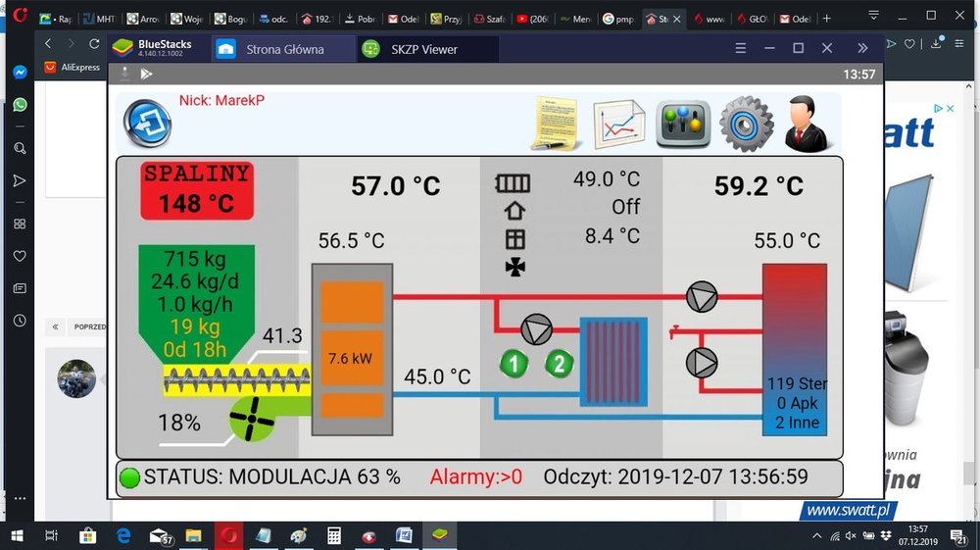Click the green circle number 1
980x550 pixels.
514,364
